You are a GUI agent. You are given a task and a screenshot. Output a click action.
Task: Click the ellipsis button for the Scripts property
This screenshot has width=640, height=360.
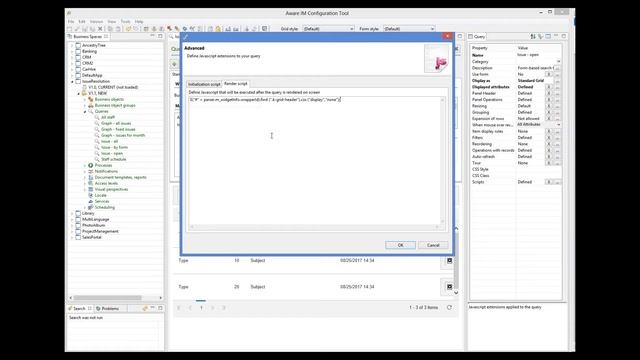coord(558,182)
